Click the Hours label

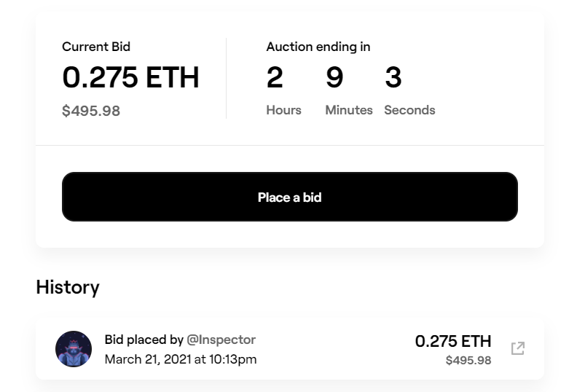click(x=284, y=110)
